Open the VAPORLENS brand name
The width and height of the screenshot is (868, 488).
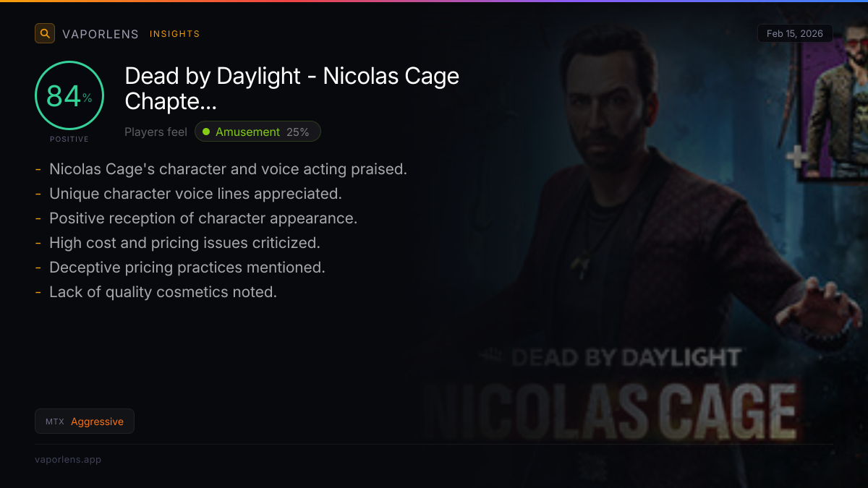coord(100,34)
